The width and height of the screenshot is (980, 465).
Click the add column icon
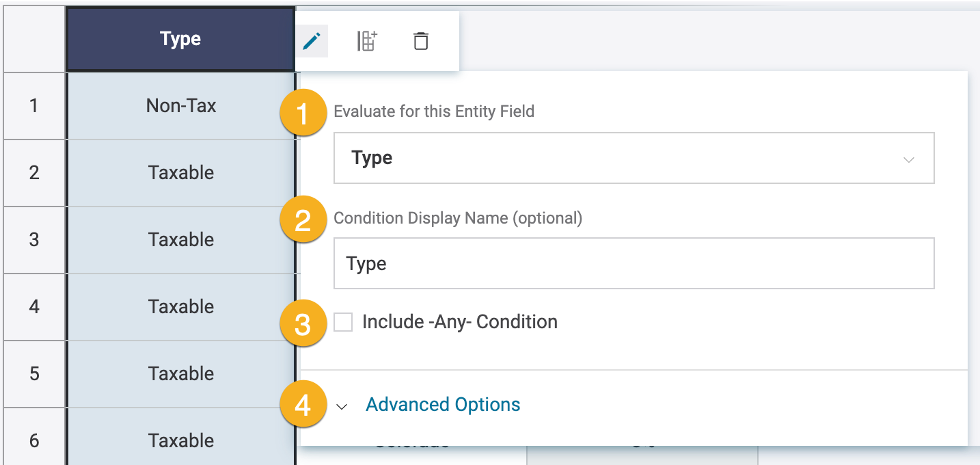(367, 42)
